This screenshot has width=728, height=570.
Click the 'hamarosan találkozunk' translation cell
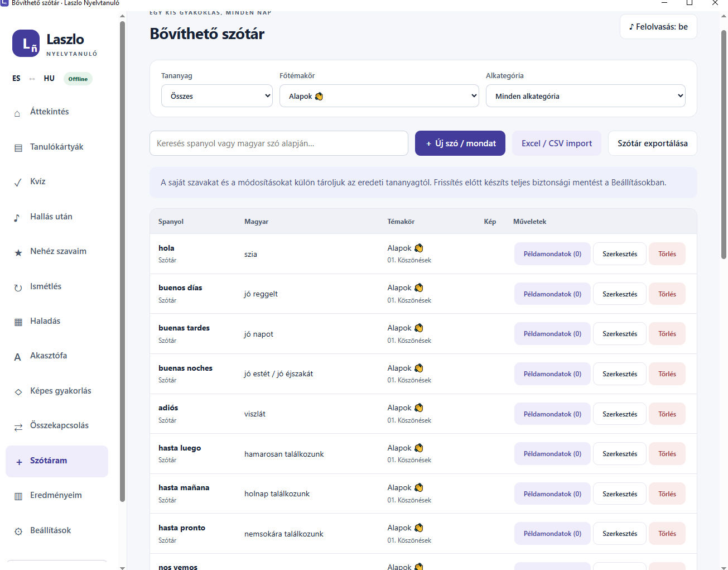(x=284, y=454)
